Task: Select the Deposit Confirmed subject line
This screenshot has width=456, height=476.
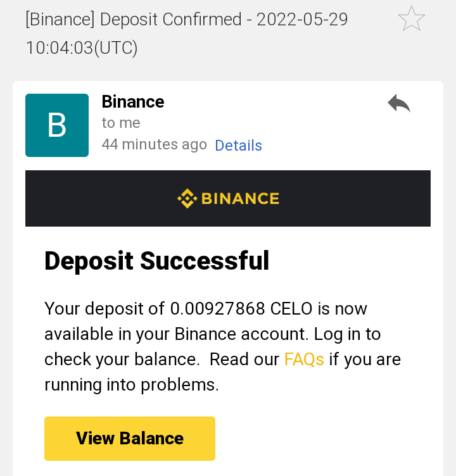Action: (x=187, y=20)
